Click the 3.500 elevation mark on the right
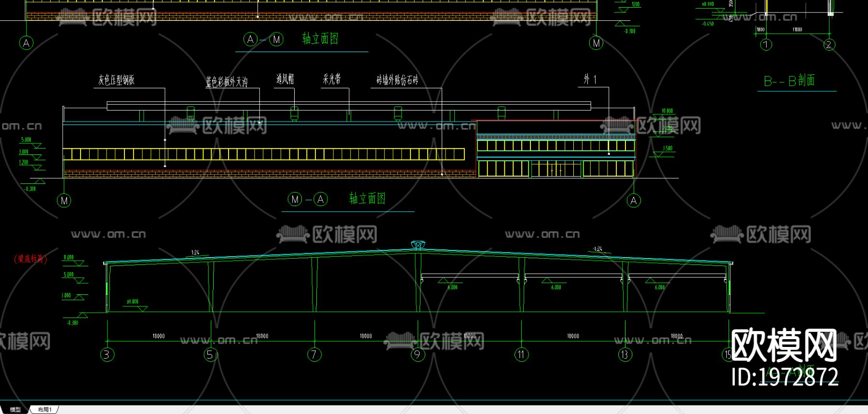 (x=667, y=149)
